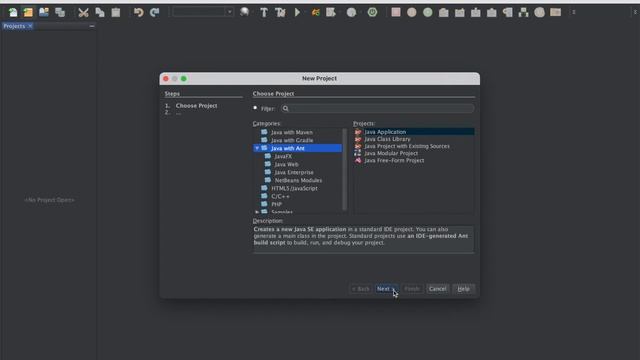Click the Back button in dialog
This screenshot has height=360, width=640.
click(360, 289)
